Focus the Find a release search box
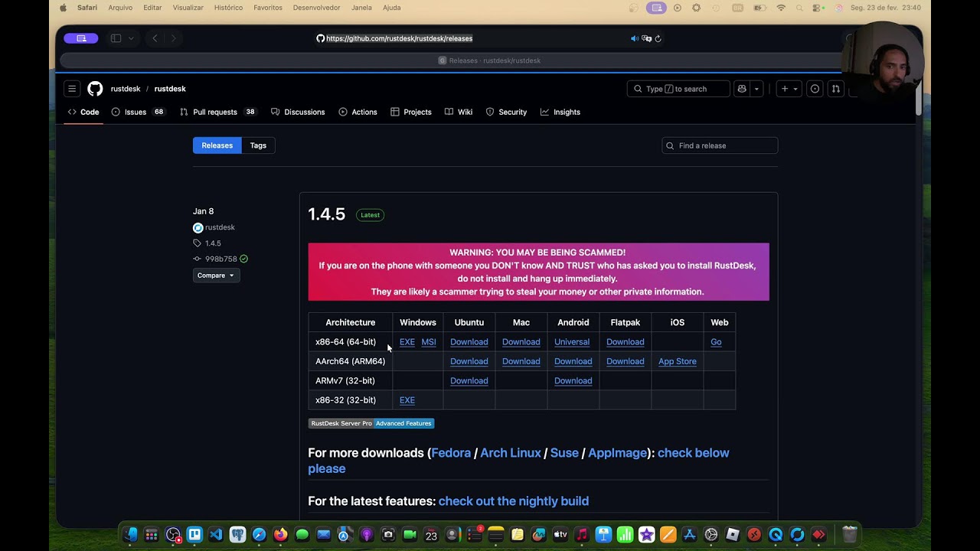The image size is (980, 551). coord(720,145)
